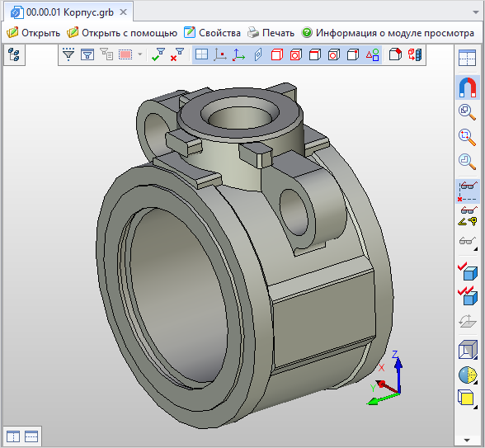Screen dimensions: 485x448
Task: Open the window layout split icon
Action: (467, 58)
